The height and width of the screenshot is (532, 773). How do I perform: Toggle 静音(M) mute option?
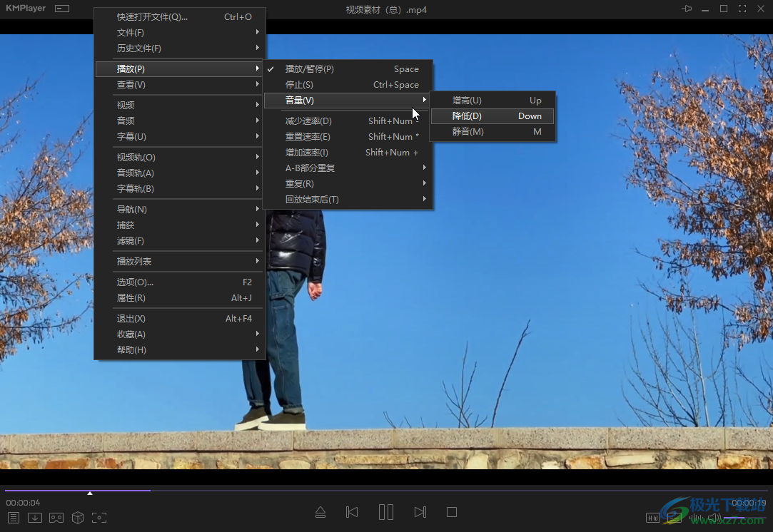(x=493, y=131)
